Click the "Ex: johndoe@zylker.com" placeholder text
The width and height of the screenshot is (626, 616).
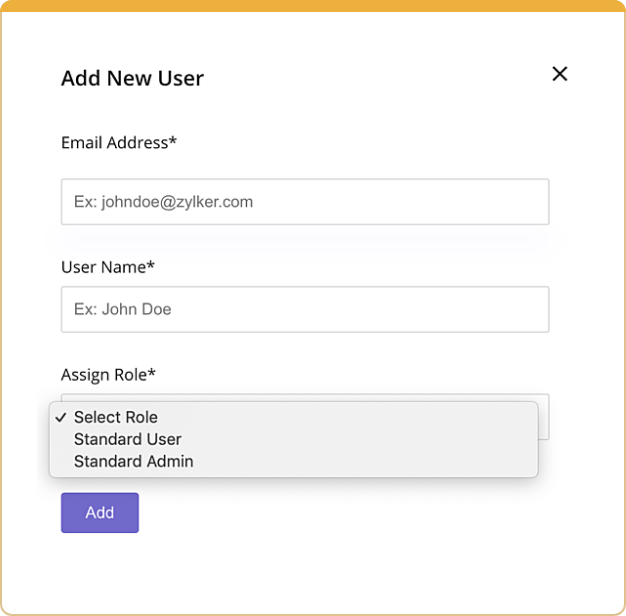point(163,202)
